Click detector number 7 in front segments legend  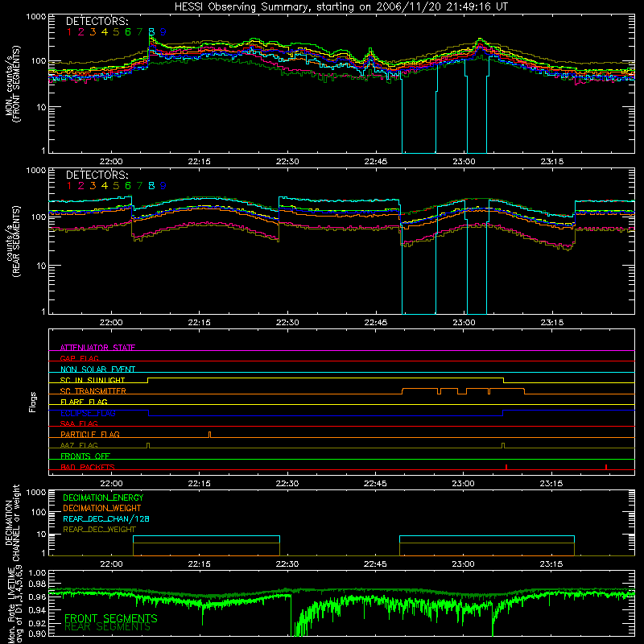[x=139, y=31]
